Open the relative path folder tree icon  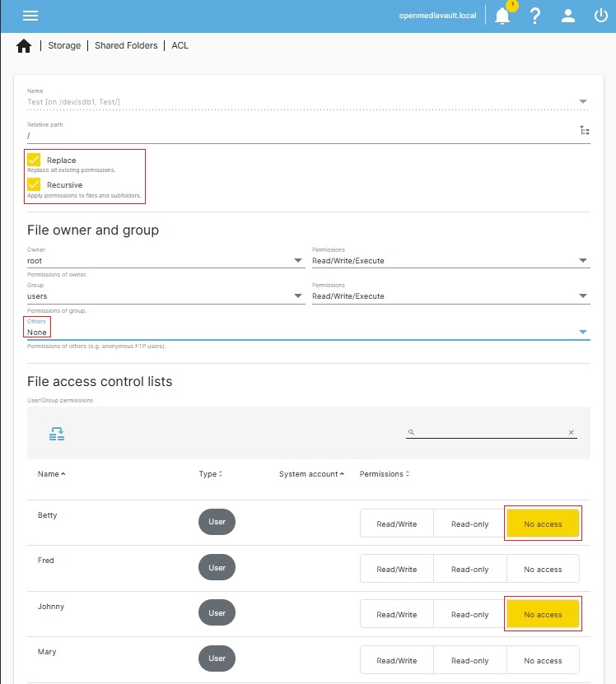pos(585,131)
